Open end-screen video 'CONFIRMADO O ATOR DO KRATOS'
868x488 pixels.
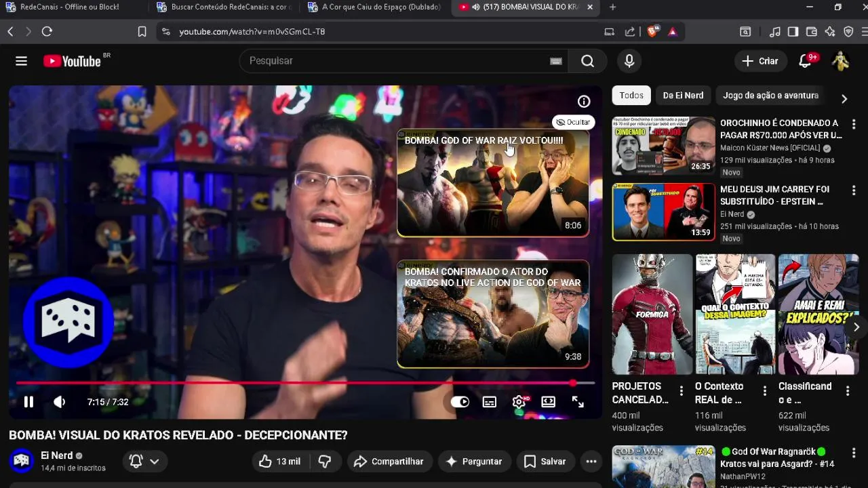tap(493, 314)
